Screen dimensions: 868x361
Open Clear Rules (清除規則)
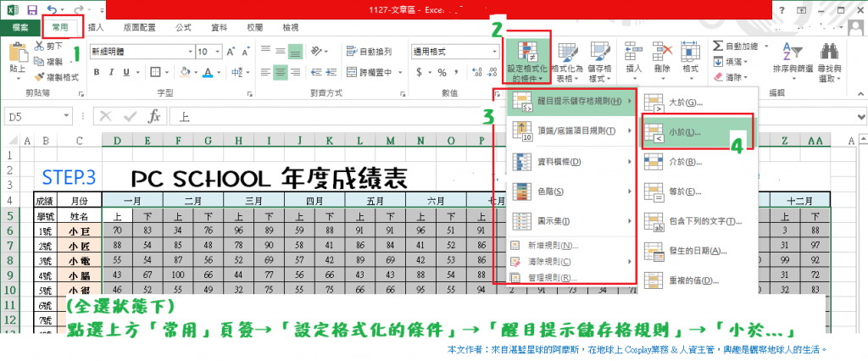(570, 261)
